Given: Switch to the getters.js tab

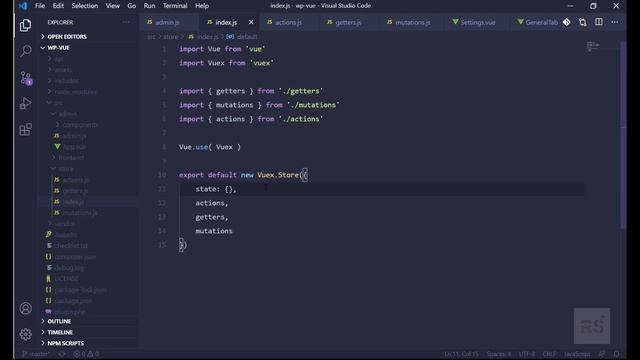Looking at the screenshot, I should [348, 22].
